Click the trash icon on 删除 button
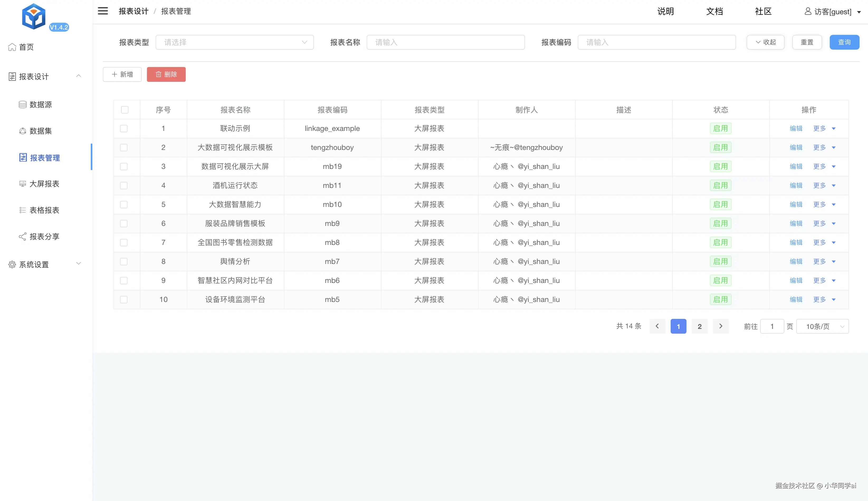Viewport: 868px width, 501px height. [159, 74]
